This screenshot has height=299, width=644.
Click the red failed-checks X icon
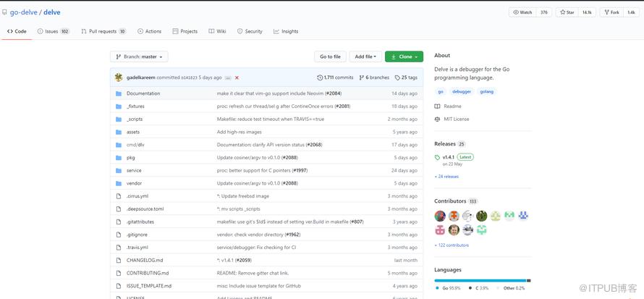[237, 77]
